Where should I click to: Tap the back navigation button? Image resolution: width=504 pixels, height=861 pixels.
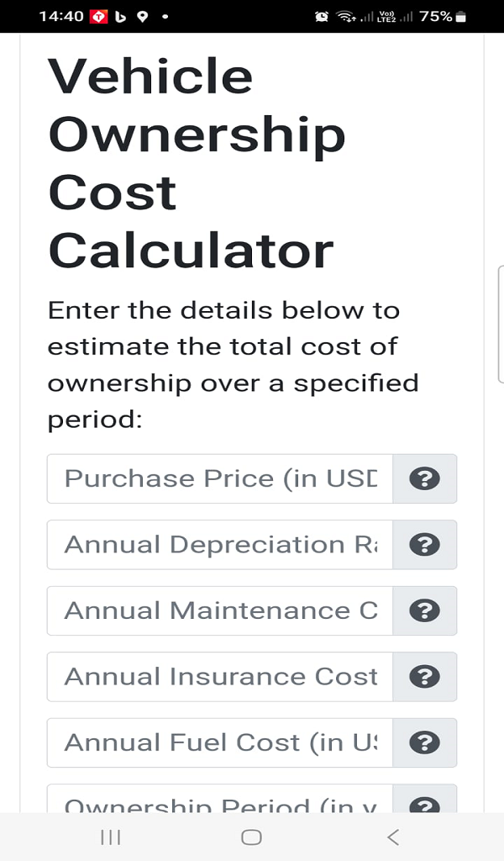click(394, 837)
